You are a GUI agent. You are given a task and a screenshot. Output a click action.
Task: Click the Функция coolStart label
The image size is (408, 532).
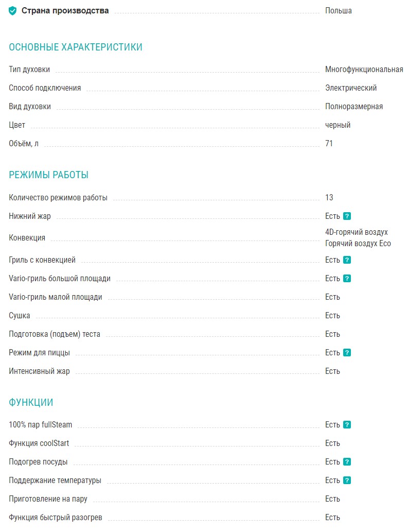point(39,443)
